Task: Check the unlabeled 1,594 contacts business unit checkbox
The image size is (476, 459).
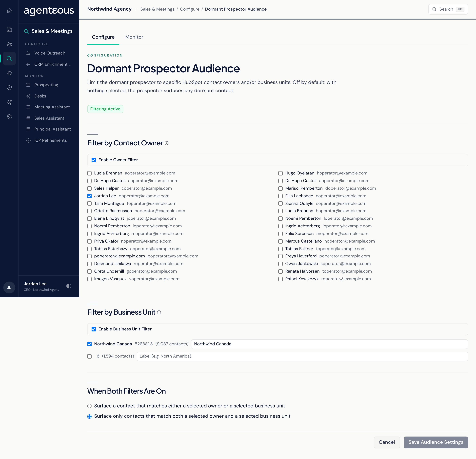Action: coord(89,356)
